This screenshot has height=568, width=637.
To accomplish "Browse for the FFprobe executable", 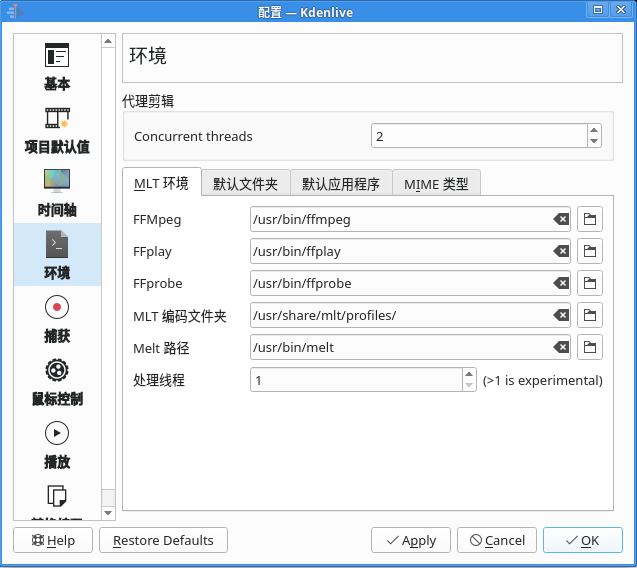I will click(590, 283).
